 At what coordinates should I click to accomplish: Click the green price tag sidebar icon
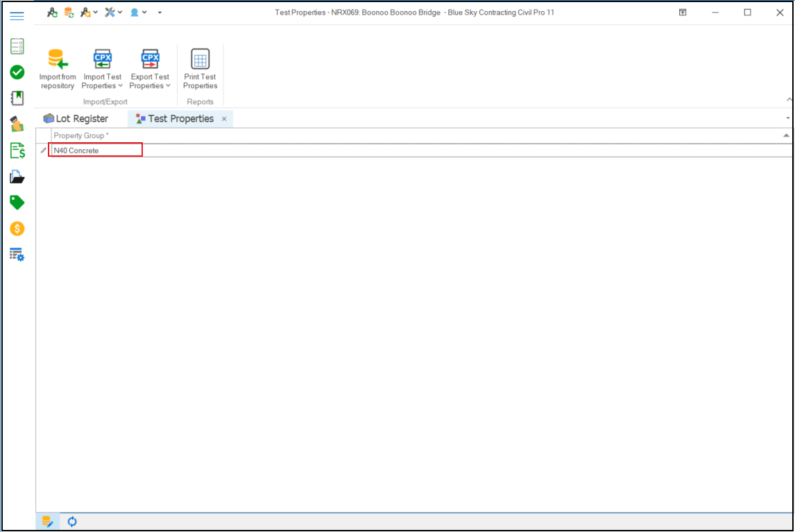[17, 203]
